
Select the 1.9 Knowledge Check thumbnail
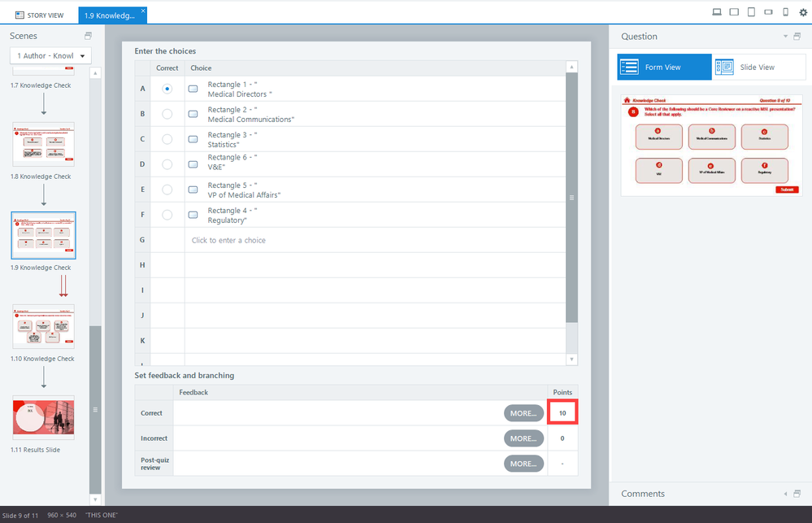pos(44,235)
